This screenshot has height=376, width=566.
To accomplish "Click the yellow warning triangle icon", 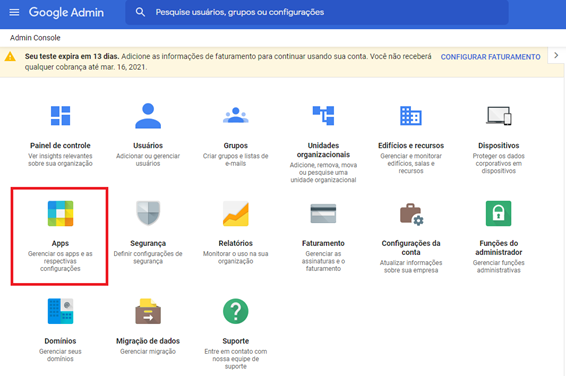I will 10,57.
